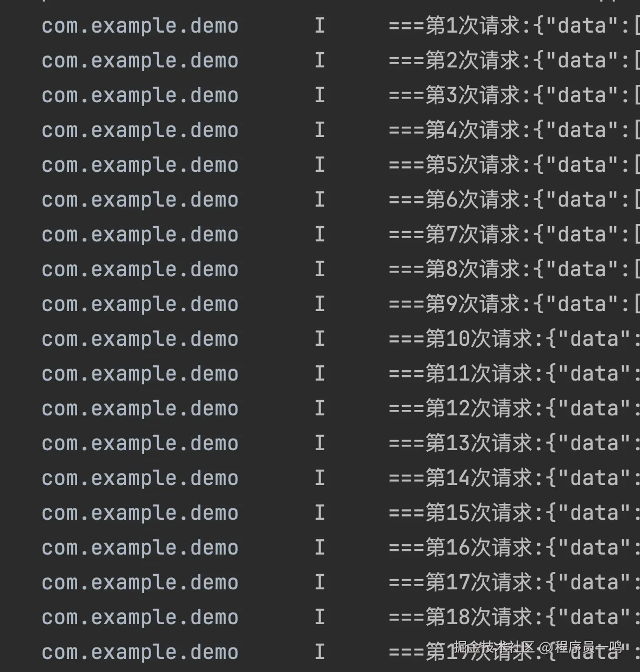This screenshot has height=672, width=640.
Task: Click the I level marker on 第8次请求 row
Action: tap(319, 269)
